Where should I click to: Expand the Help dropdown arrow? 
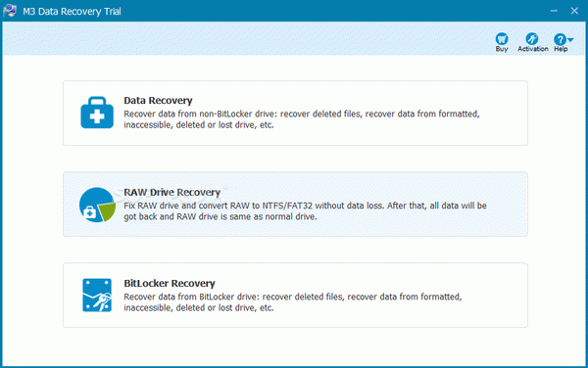[570, 40]
